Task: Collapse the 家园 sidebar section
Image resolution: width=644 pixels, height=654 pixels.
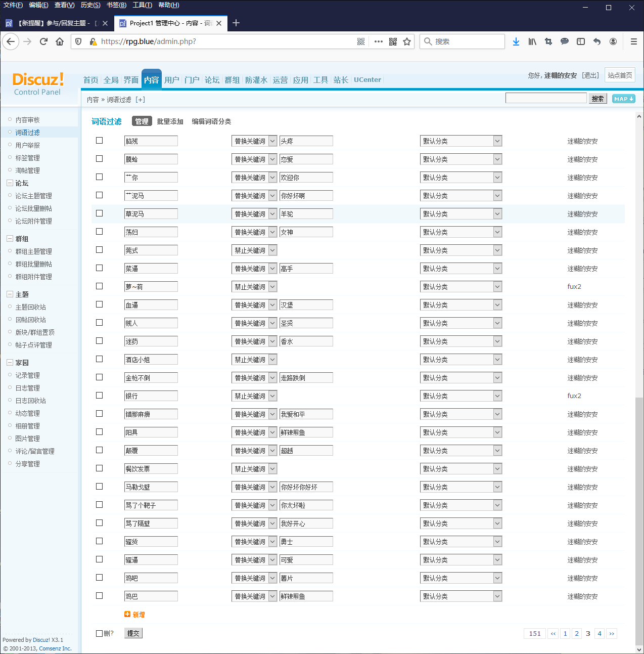Action: (x=10, y=363)
